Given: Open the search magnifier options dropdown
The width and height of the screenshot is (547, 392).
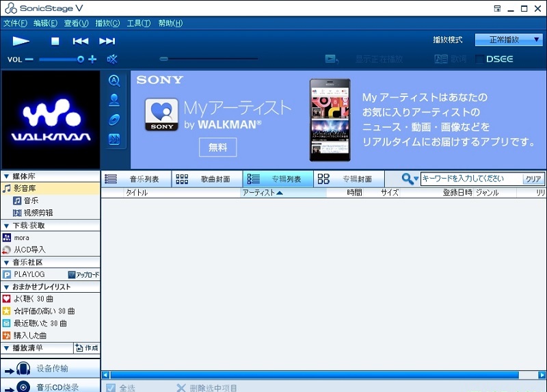Looking at the screenshot, I should point(410,179).
